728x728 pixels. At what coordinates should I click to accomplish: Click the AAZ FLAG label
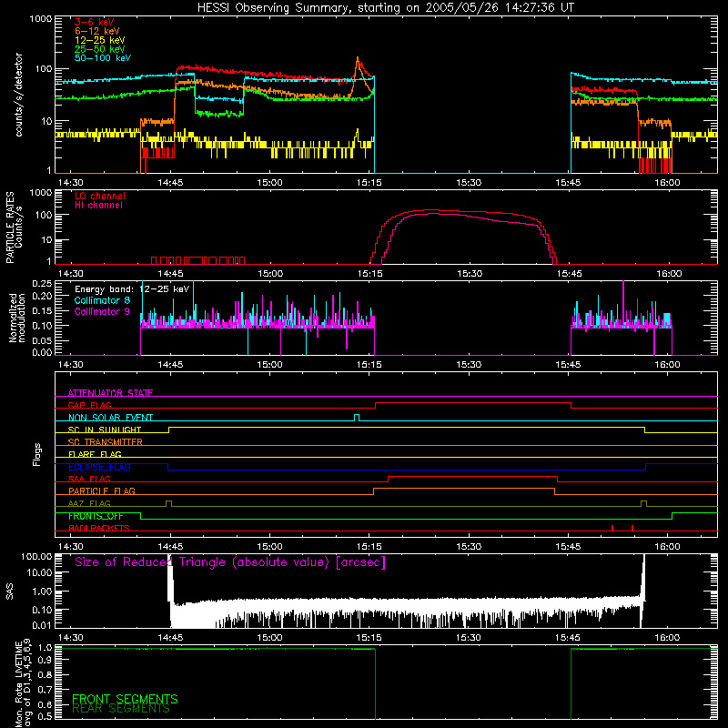click(x=89, y=503)
